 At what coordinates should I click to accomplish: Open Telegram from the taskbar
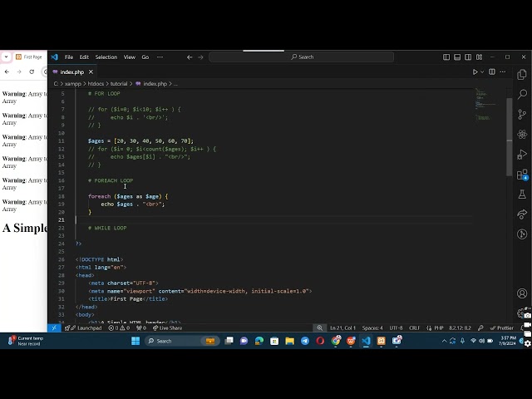305,341
